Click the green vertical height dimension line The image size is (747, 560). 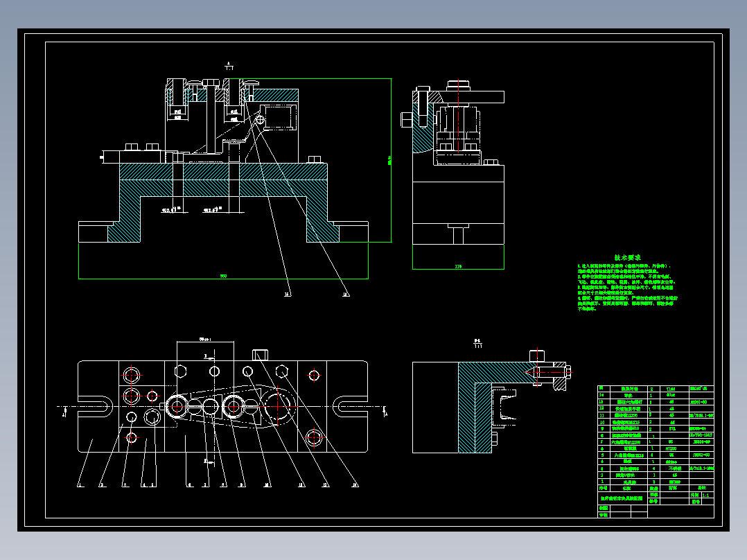[x=391, y=160]
